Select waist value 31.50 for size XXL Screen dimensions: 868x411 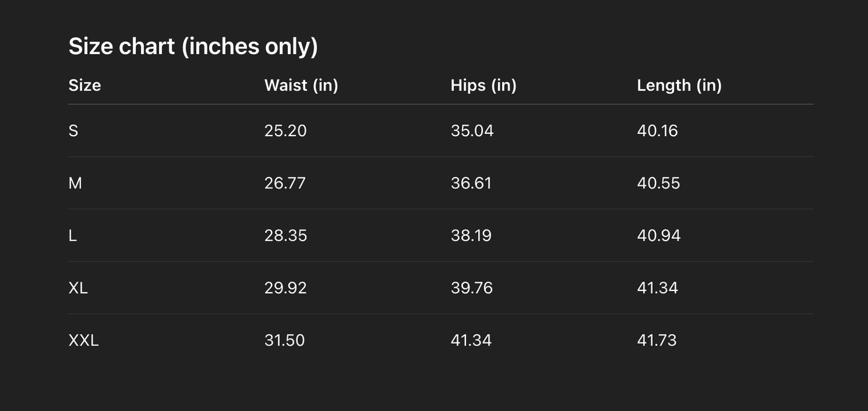point(284,340)
